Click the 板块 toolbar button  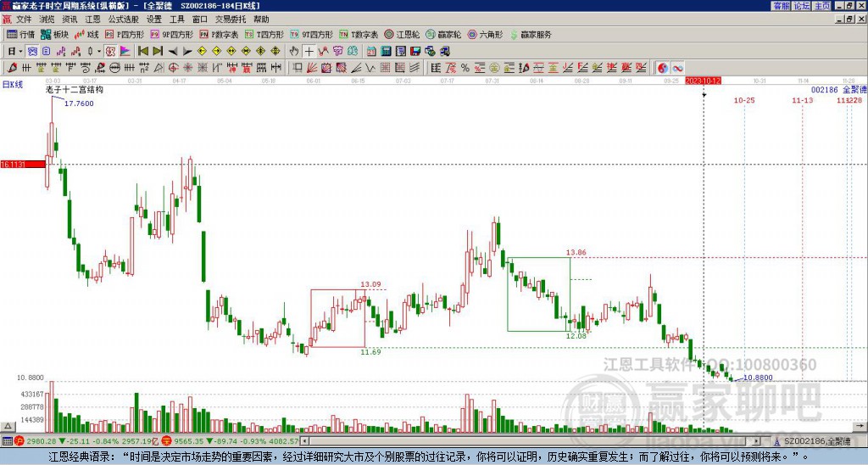[x=54, y=34]
